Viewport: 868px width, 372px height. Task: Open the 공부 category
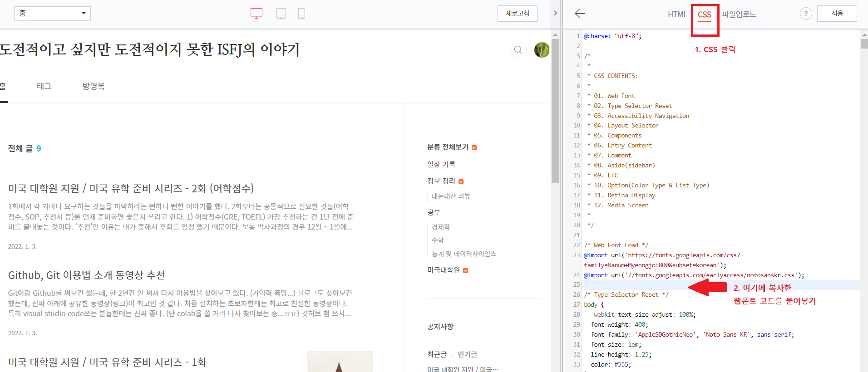(x=434, y=212)
